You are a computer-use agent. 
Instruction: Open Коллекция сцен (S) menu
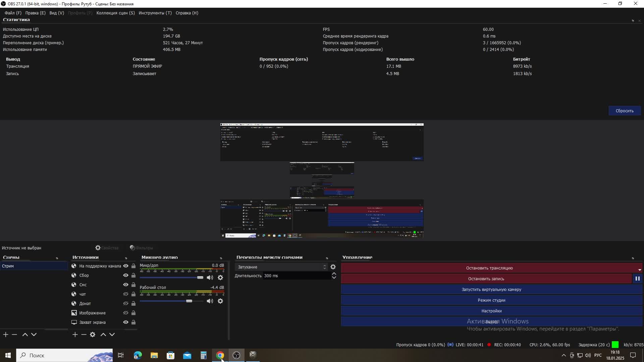(116, 13)
